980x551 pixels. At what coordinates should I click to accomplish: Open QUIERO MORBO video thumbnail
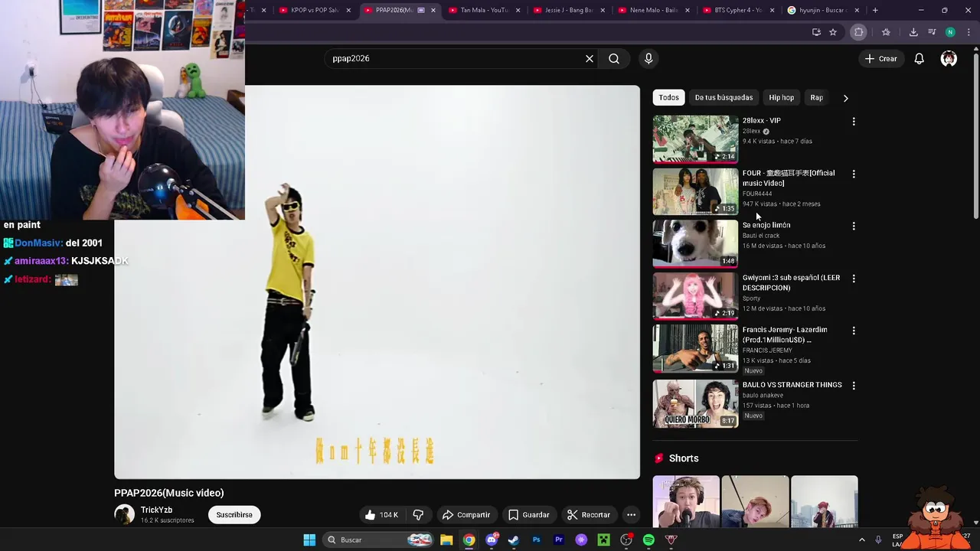point(695,403)
